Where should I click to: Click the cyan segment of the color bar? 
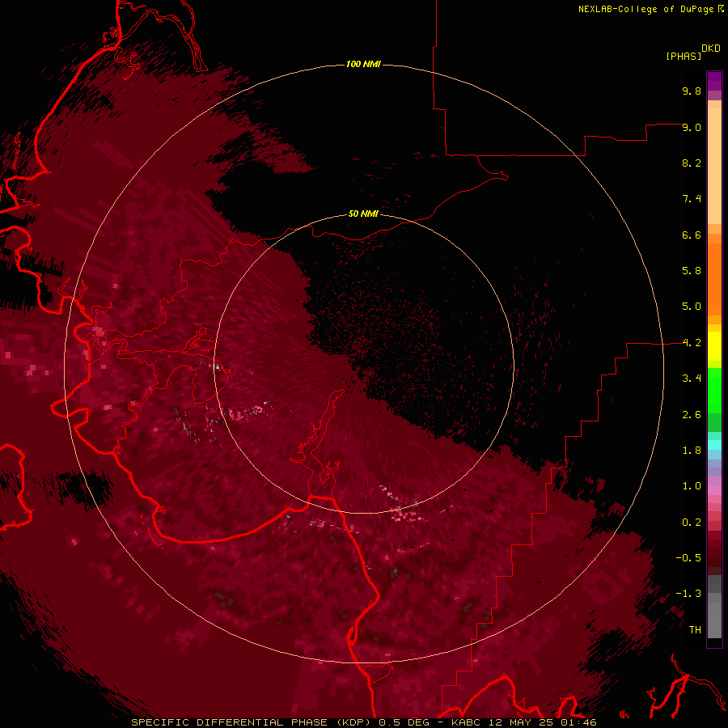(x=714, y=445)
